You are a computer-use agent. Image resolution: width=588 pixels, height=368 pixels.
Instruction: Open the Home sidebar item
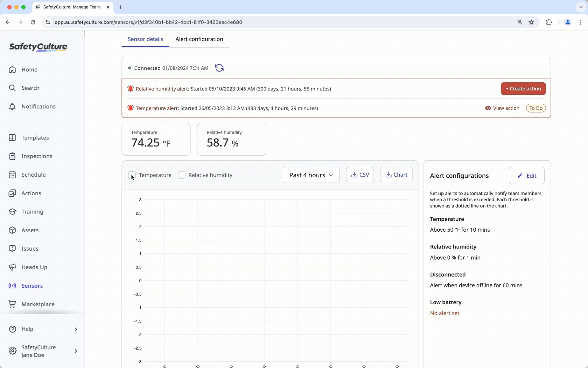click(x=29, y=69)
